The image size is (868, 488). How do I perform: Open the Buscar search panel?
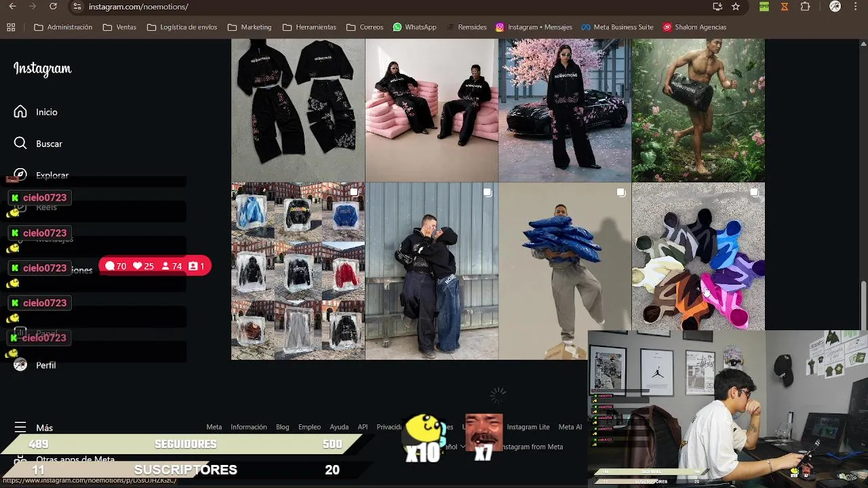pos(39,144)
